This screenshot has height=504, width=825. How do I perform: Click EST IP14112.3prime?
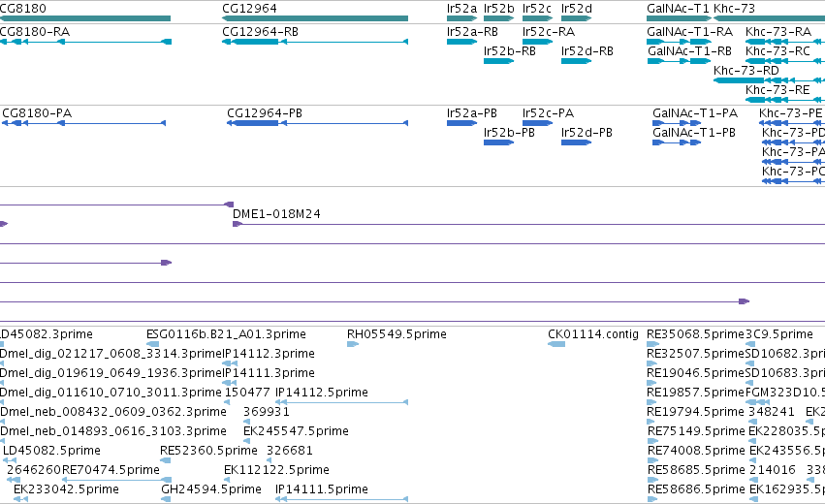tap(230, 363)
